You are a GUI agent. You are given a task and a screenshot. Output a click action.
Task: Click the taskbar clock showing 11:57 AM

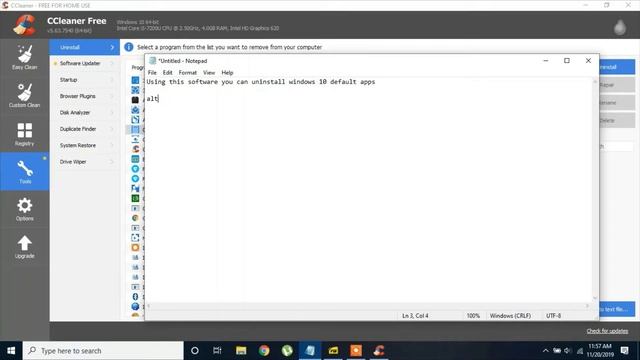click(600, 351)
